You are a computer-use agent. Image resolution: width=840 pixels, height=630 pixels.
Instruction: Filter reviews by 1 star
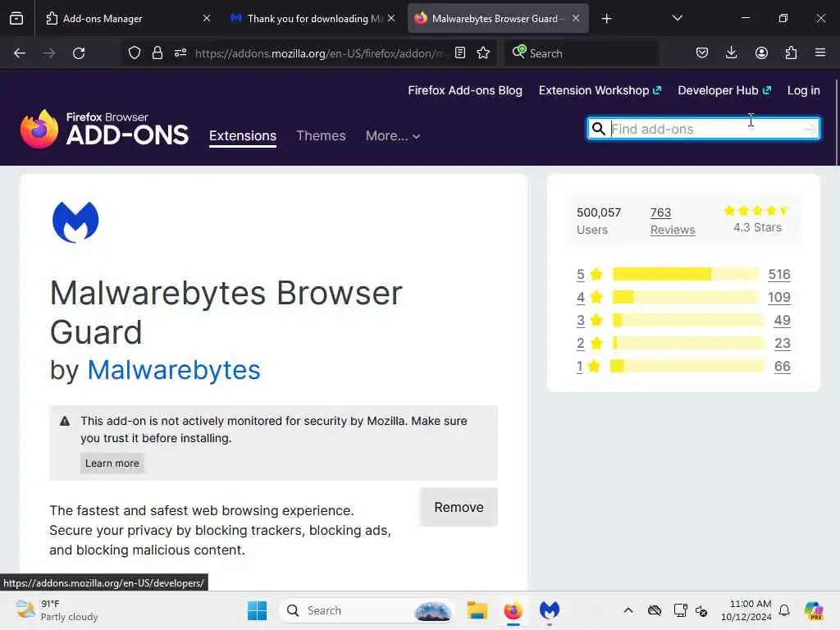(589, 367)
